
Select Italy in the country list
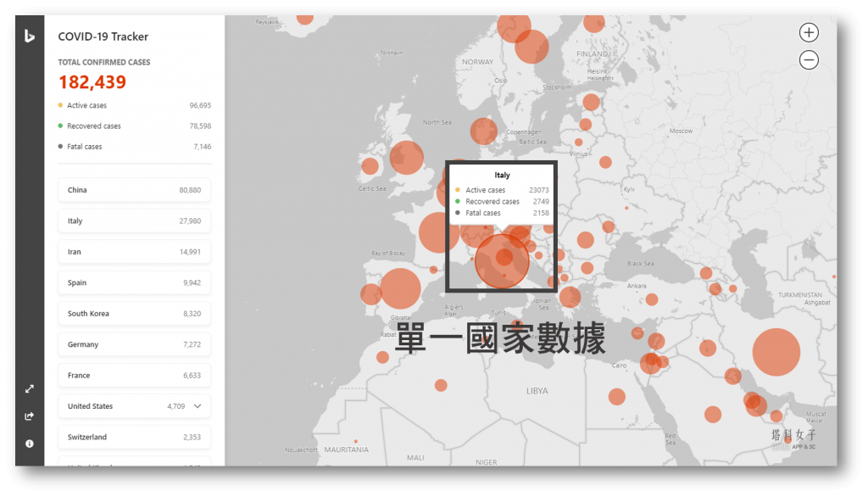point(134,221)
